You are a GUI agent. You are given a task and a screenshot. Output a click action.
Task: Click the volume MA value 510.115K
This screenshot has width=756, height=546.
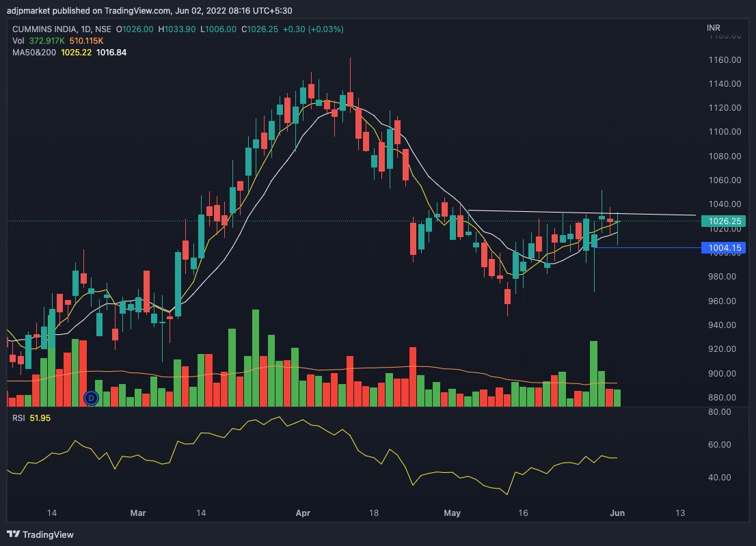[x=86, y=41]
